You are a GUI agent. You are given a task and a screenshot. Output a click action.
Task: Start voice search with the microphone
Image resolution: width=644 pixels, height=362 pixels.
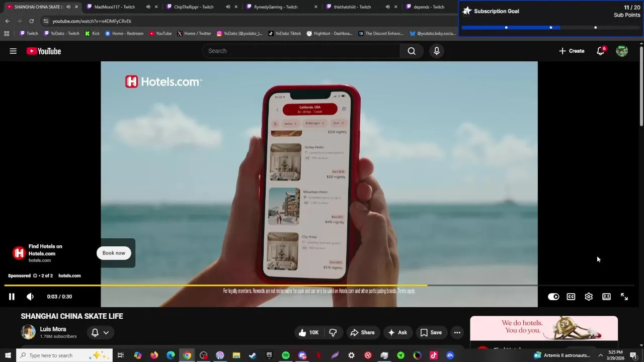click(437, 51)
